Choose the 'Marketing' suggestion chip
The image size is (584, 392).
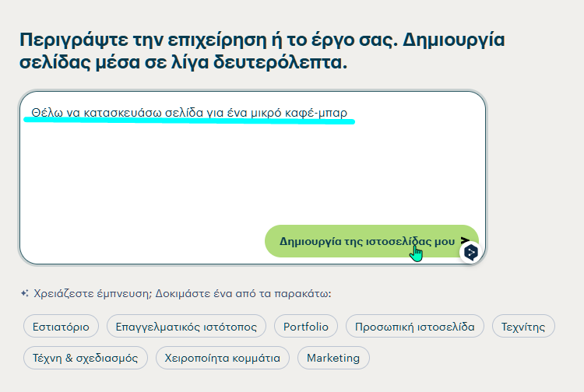(x=333, y=358)
